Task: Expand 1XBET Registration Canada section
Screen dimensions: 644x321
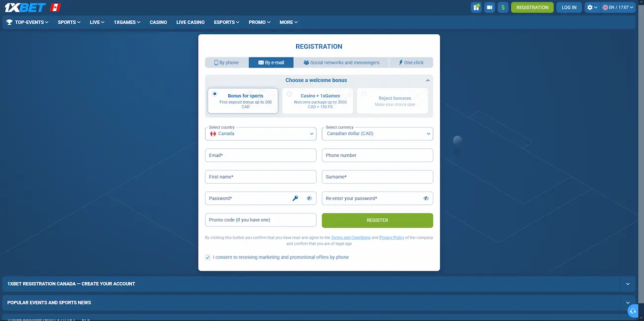Action: (319, 284)
